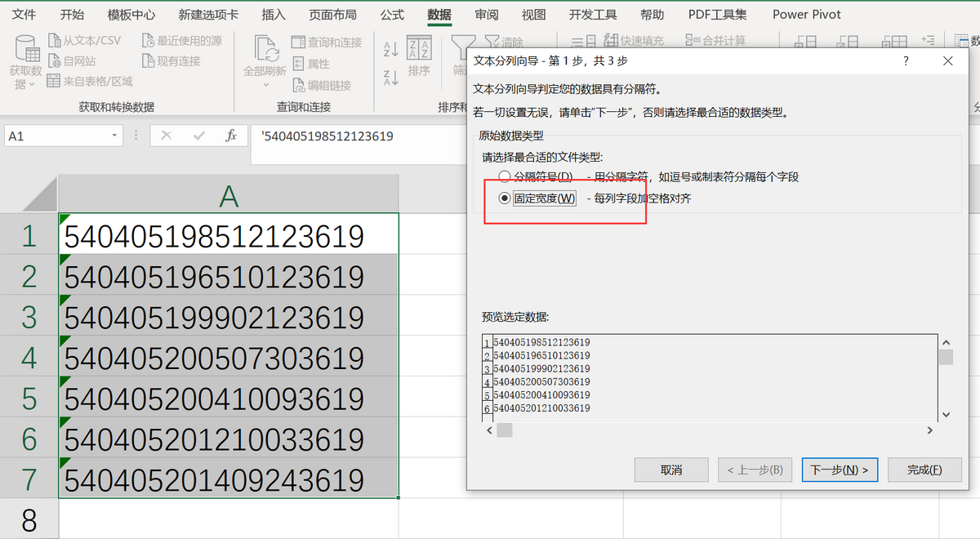Screen dimensions: 980x539
Task: Select Delimited (分隔符号) radio option
Action: tap(505, 176)
